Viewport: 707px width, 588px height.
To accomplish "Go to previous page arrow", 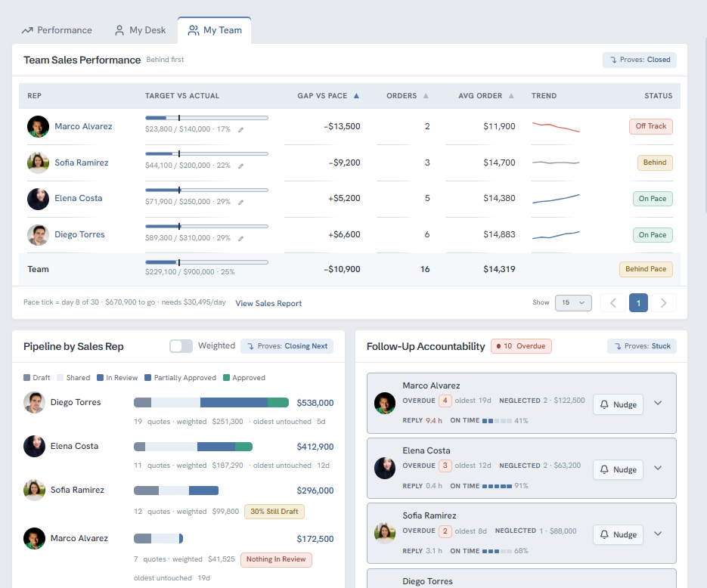I will 612,303.
